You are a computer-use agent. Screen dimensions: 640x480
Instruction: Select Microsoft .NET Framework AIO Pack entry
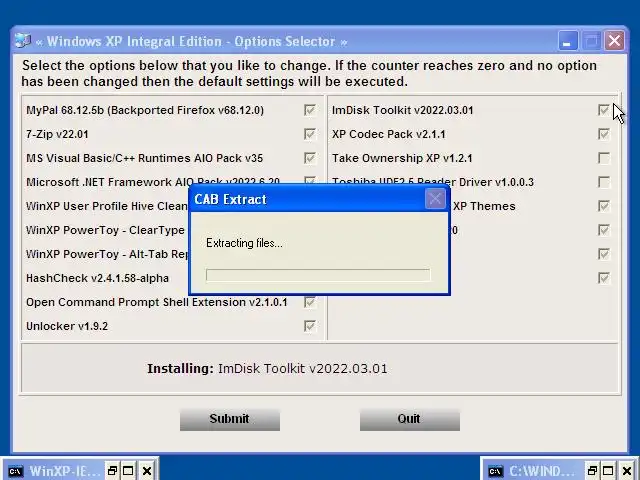[153, 182]
